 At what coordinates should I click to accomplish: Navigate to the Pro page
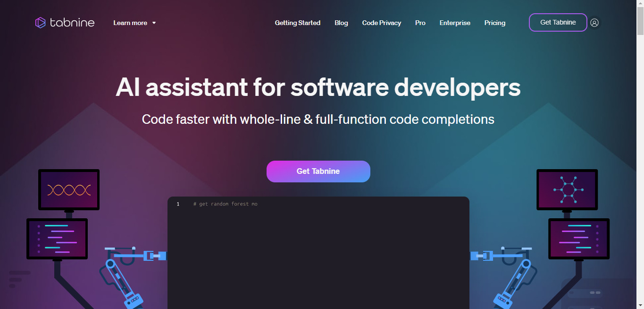point(420,23)
